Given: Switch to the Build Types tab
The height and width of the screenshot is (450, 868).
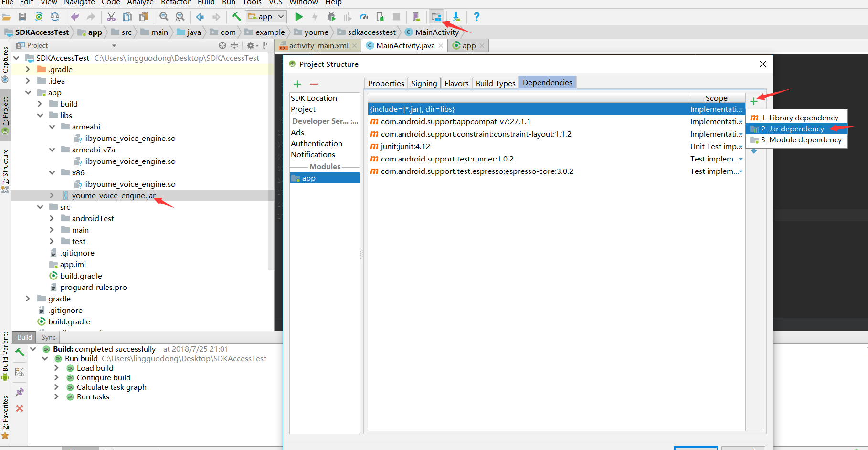Looking at the screenshot, I should [x=495, y=83].
